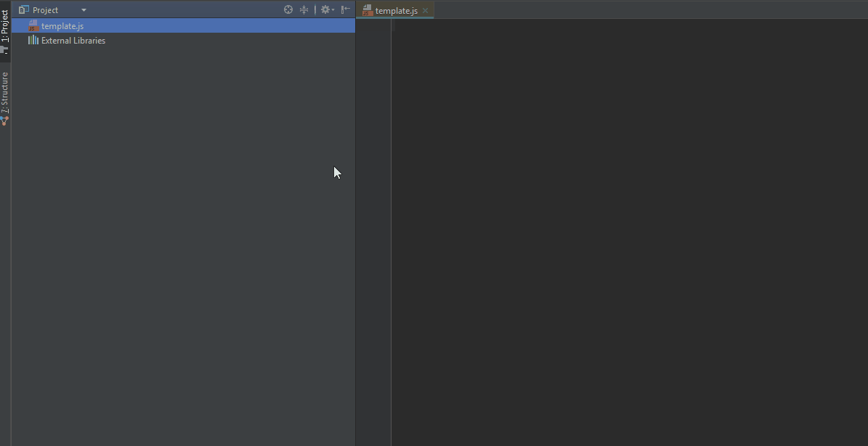
Task: Click the editor line number gutter
Action: click(373, 218)
